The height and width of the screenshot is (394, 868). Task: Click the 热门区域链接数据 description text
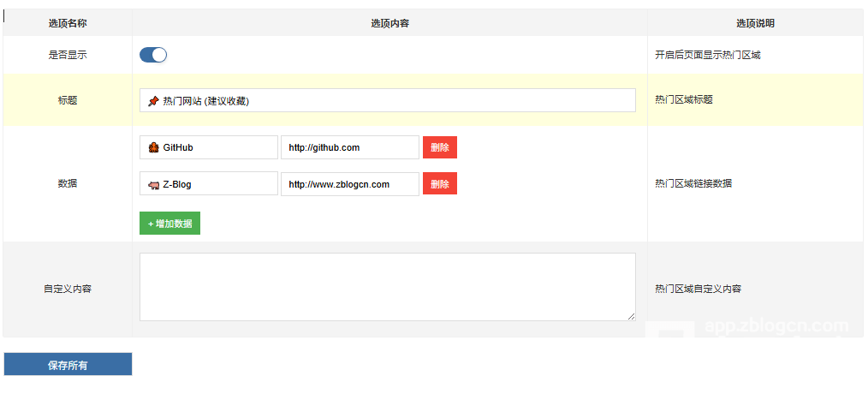pyautogui.click(x=693, y=183)
